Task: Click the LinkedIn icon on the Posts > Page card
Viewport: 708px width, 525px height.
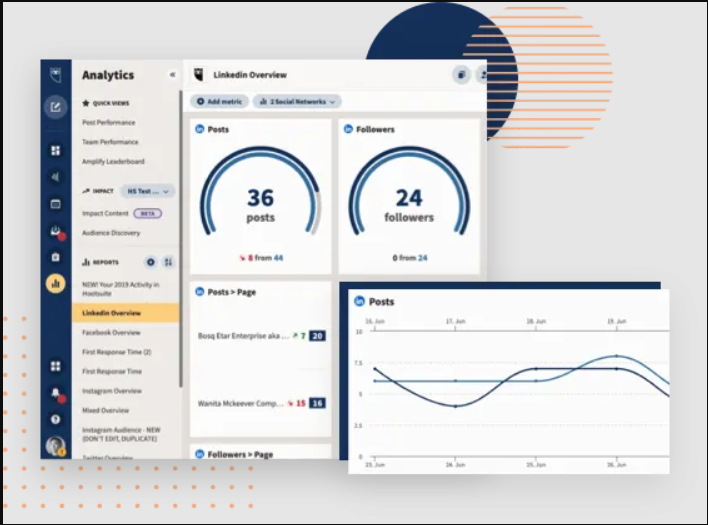Action: tap(200, 292)
